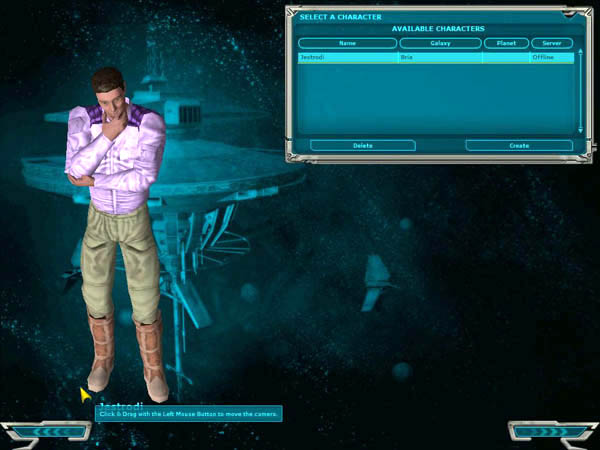Click the Create character button

[x=519, y=145]
